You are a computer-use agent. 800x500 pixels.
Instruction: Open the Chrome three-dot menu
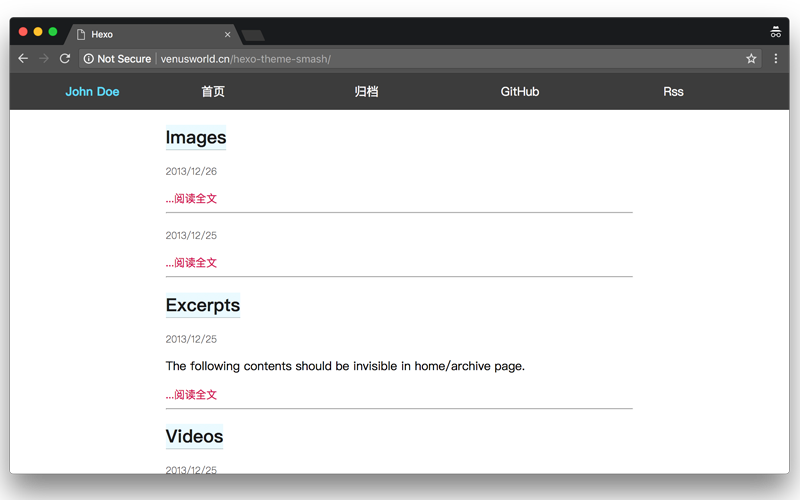776,59
